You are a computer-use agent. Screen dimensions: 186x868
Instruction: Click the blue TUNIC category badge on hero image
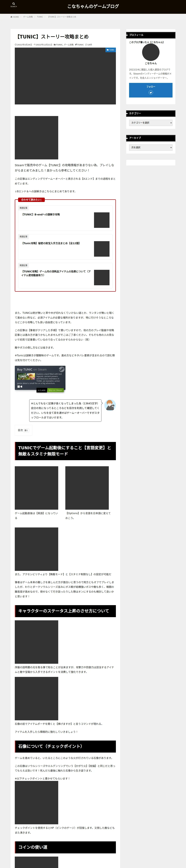tap(111, 50)
